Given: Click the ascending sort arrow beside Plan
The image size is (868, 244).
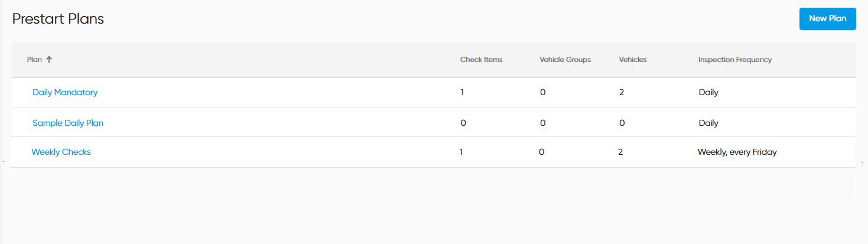Looking at the screenshot, I should pos(49,60).
